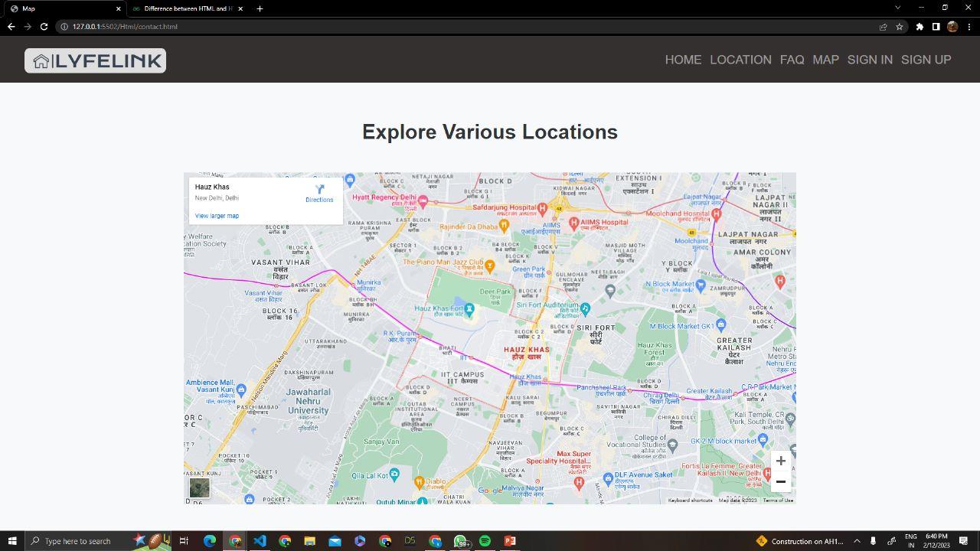Click the Hauz Khas Fort map marker
This screenshot has height=551, width=980.
[470, 309]
